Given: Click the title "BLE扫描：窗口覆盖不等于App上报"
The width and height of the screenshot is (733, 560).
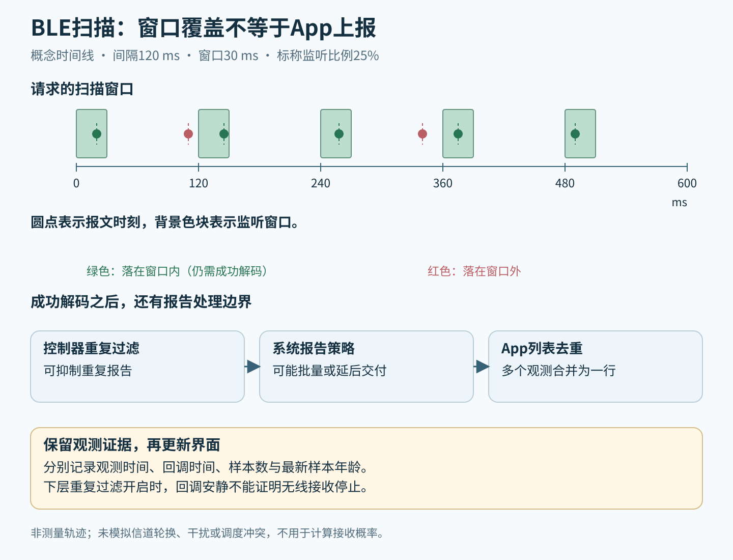Looking at the screenshot, I should tap(204, 28).
